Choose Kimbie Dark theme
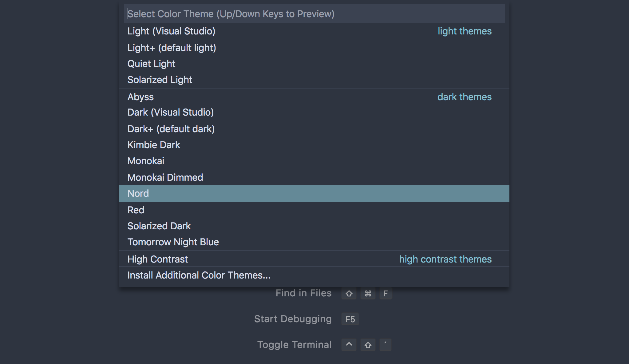The height and width of the screenshot is (364, 629). click(314, 145)
